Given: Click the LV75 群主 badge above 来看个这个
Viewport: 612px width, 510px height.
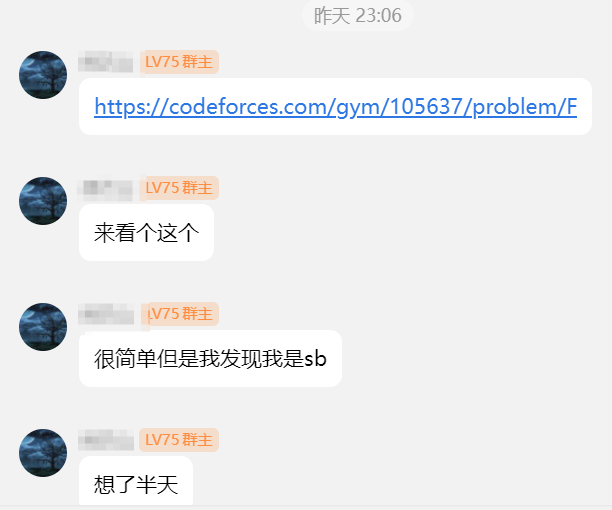Looking at the screenshot, I should [179, 188].
